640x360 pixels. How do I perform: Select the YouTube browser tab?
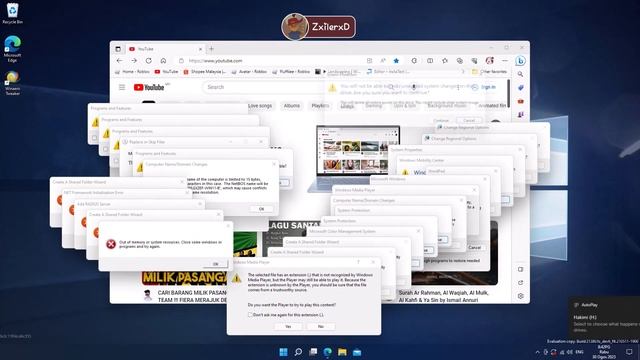pyautogui.click(x=165, y=49)
